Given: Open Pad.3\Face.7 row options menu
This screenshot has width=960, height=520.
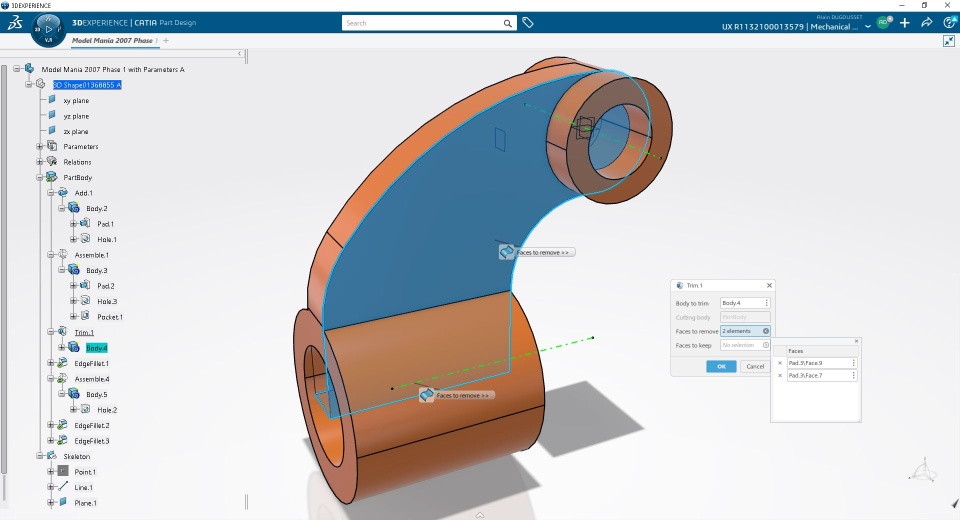Looking at the screenshot, I should 853,375.
